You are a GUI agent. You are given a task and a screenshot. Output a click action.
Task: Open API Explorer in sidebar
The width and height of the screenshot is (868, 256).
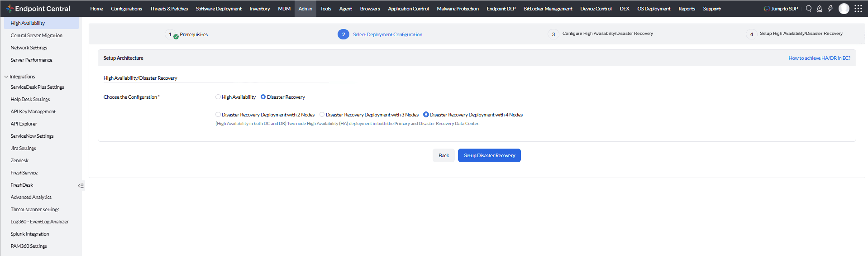(x=24, y=124)
